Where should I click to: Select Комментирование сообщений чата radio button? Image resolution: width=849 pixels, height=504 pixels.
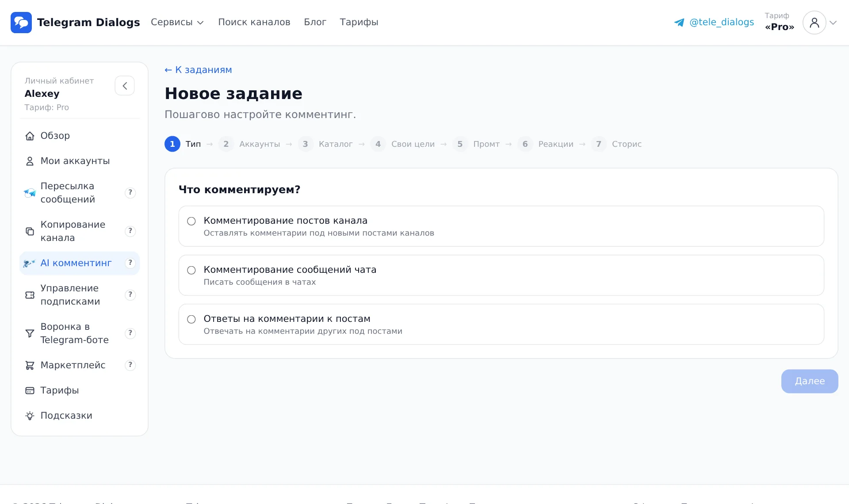191,270
